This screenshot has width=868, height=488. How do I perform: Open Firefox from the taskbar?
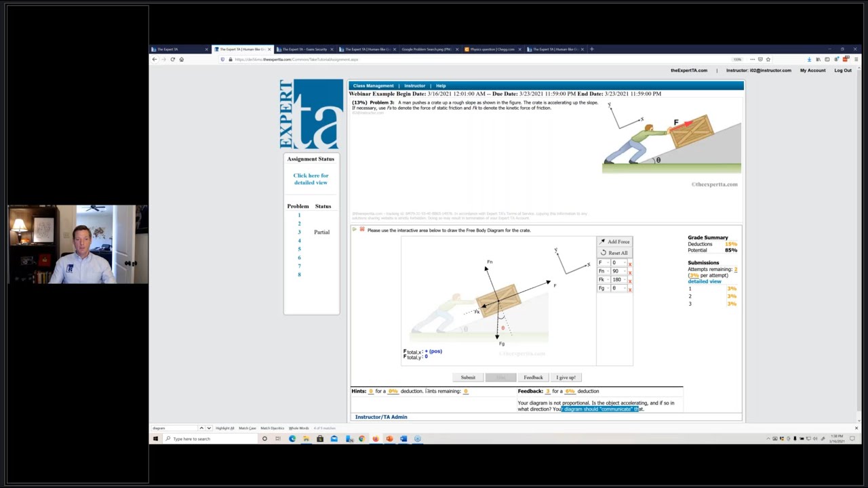point(376,439)
